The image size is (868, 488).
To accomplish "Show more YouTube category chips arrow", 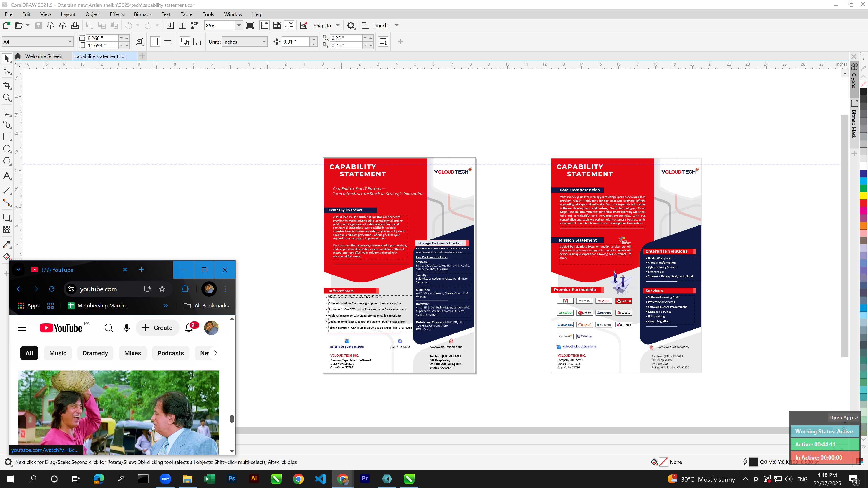I will pyautogui.click(x=216, y=353).
